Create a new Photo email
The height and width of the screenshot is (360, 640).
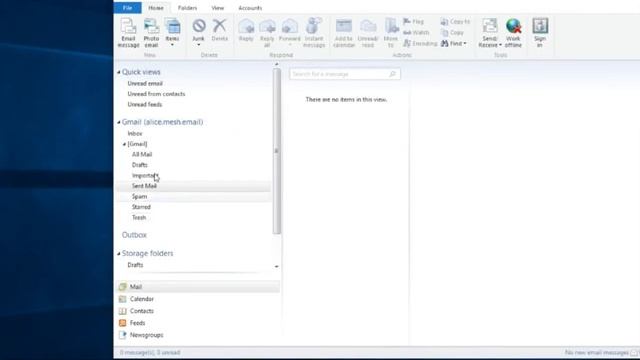coord(151,33)
